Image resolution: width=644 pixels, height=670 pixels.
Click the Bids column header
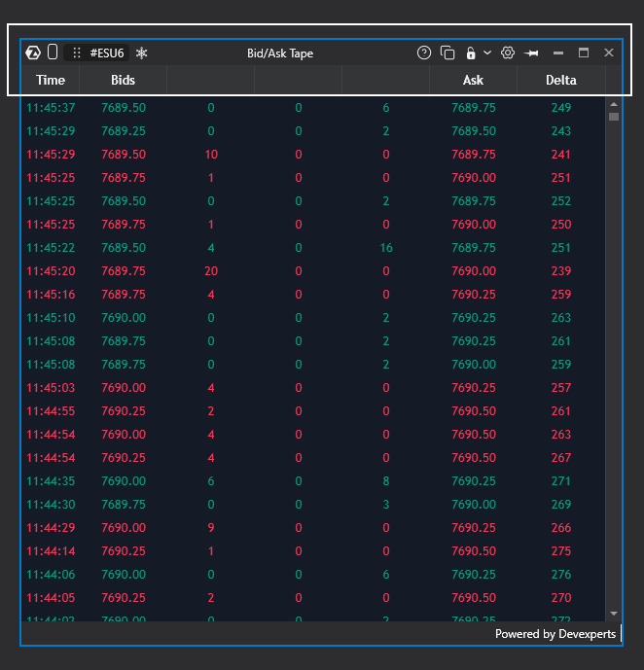[124, 80]
